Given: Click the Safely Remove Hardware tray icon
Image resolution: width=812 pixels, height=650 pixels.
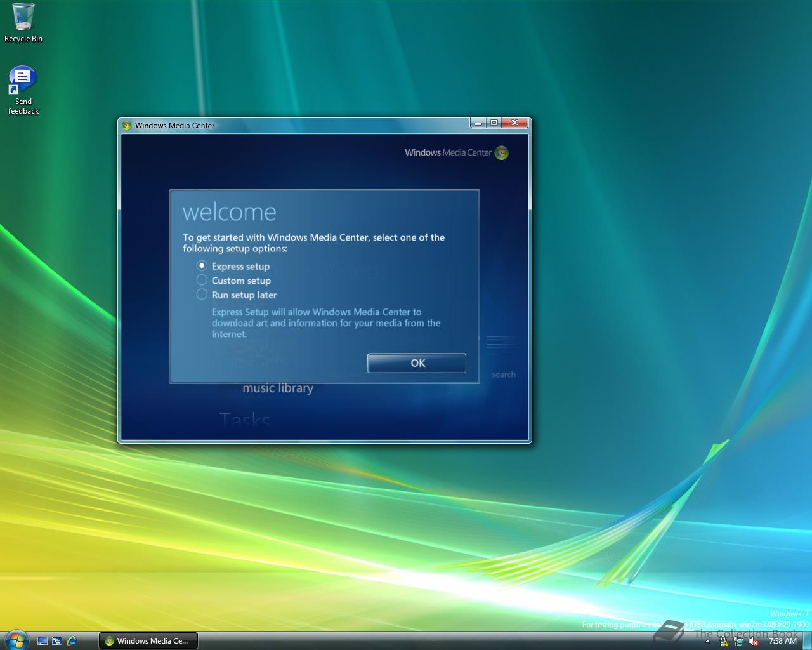Looking at the screenshot, I should [739, 642].
